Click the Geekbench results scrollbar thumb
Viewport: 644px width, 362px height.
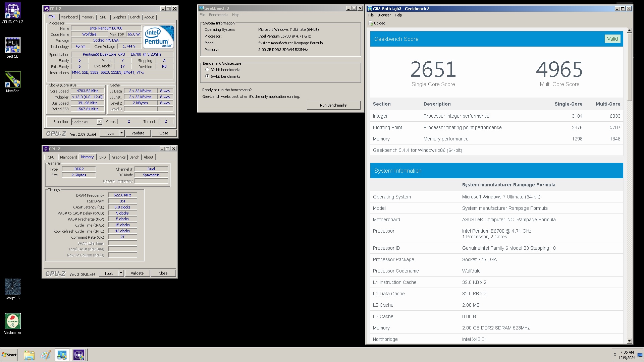pos(630,67)
